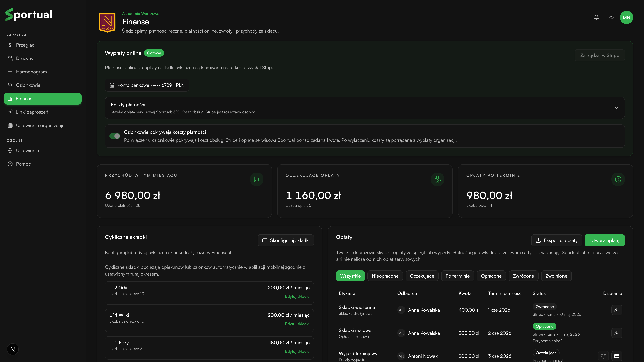
Task: Click card payment icon for Wyjazd turniejowy
Action: click(617, 356)
